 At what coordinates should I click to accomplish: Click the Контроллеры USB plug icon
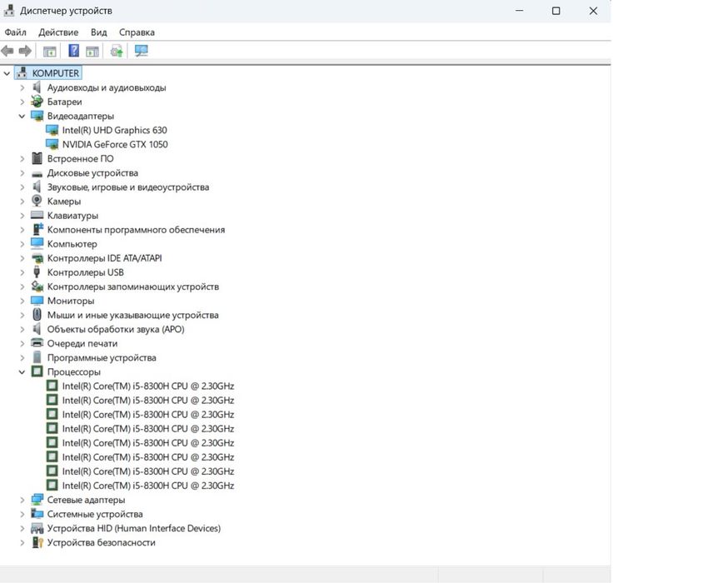coord(37,272)
